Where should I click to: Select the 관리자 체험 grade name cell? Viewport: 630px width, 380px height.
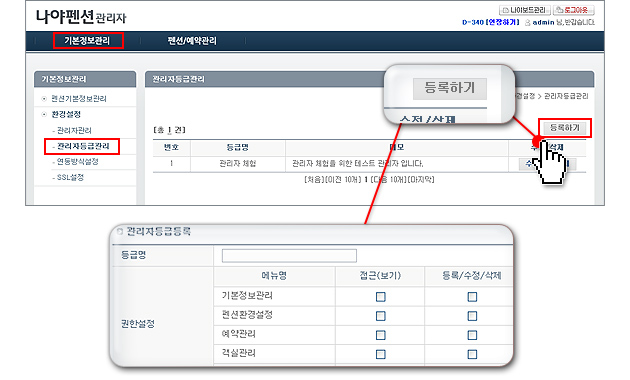(x=237, y=163)
